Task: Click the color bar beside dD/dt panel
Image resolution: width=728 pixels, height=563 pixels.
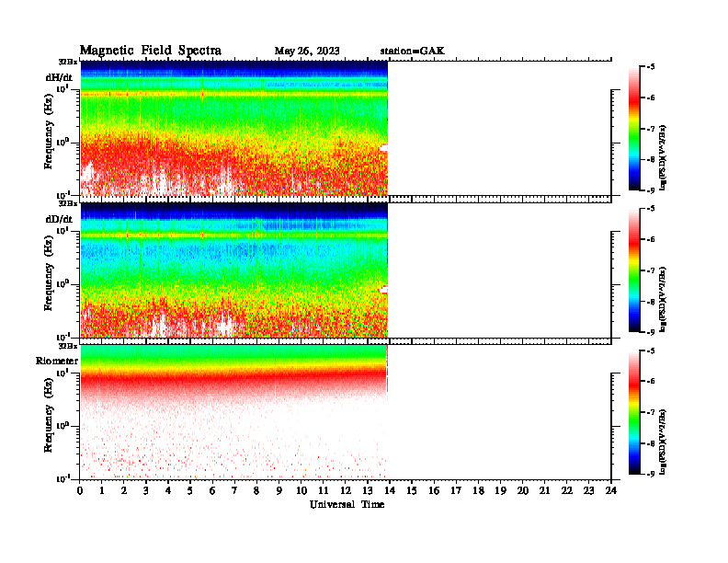Action: click(634, 270)
